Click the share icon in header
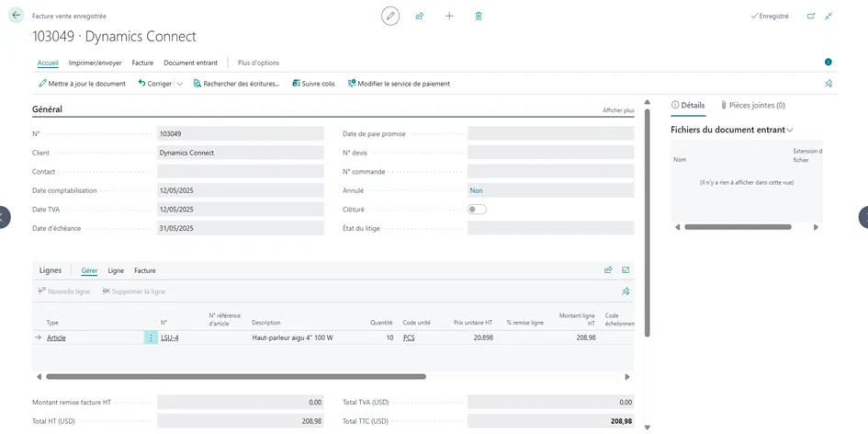The height and width of the screenshot is (434, 868). [x=420, y=16]
